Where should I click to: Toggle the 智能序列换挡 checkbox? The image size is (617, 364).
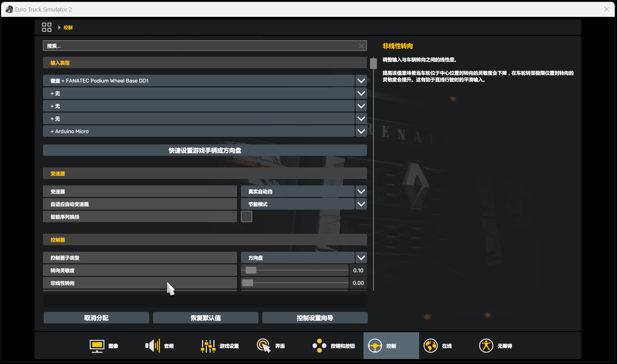247,217
